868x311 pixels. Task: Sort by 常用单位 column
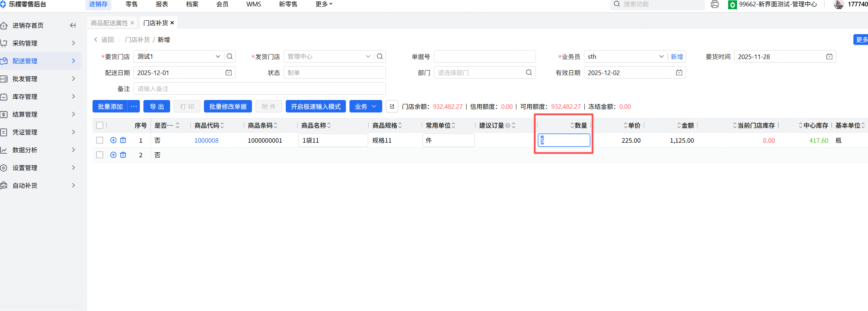pyautogui.click(x=453, y=126)
